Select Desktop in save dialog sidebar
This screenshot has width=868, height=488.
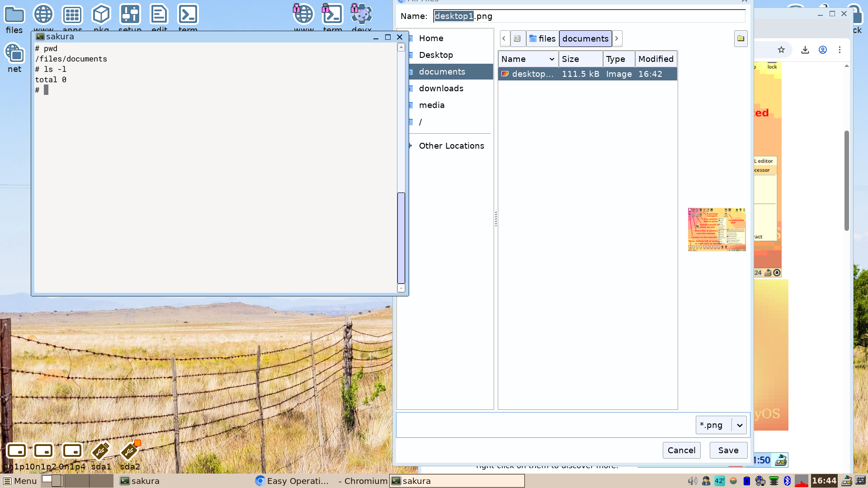(451, 55)
